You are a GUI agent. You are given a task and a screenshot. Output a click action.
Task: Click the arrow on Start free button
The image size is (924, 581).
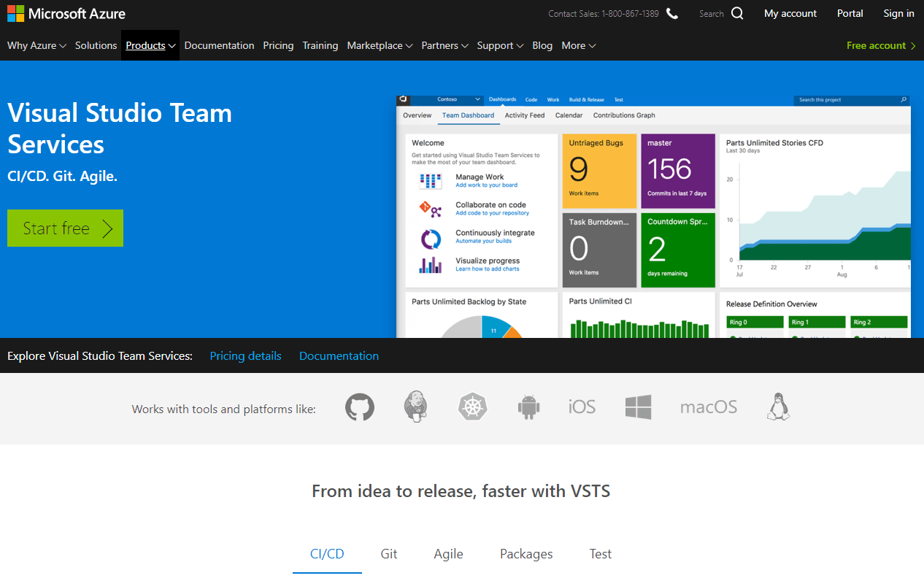pyautogui.click(x=107, y=228)
